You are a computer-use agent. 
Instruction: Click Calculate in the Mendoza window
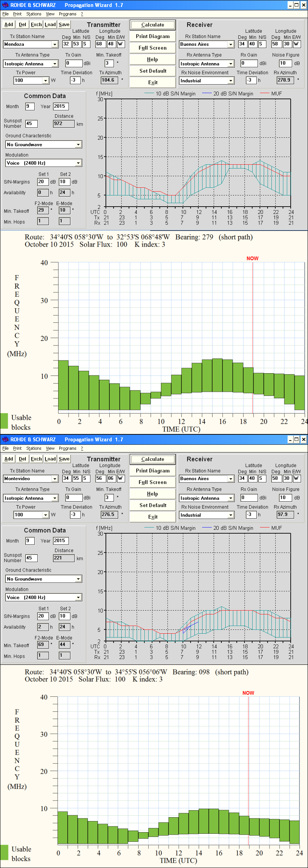coord(153,25)
